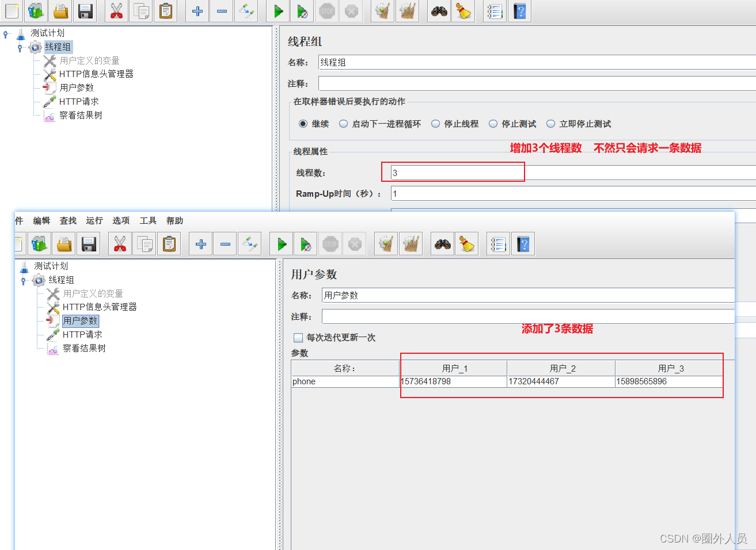Select the 停止测试 radio option
Image resolution: width=756 pixels, height=550 pixels.
point(493,124)
